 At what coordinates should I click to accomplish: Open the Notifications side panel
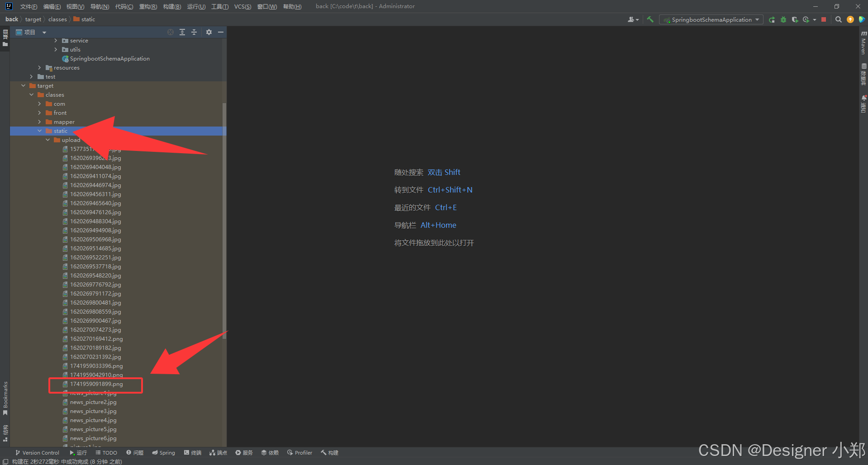[x=863, y=104]
